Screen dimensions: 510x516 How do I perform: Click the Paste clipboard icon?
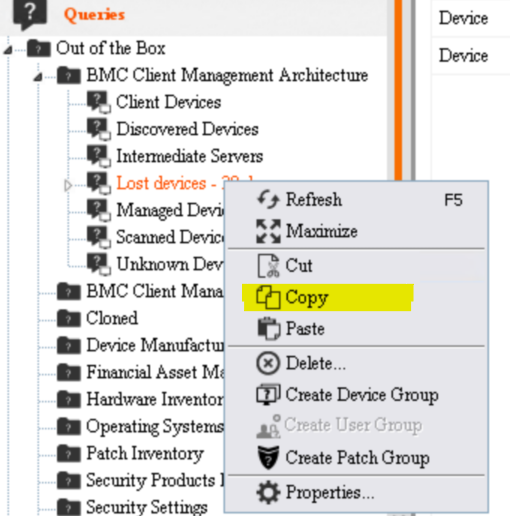pos(268,329)
